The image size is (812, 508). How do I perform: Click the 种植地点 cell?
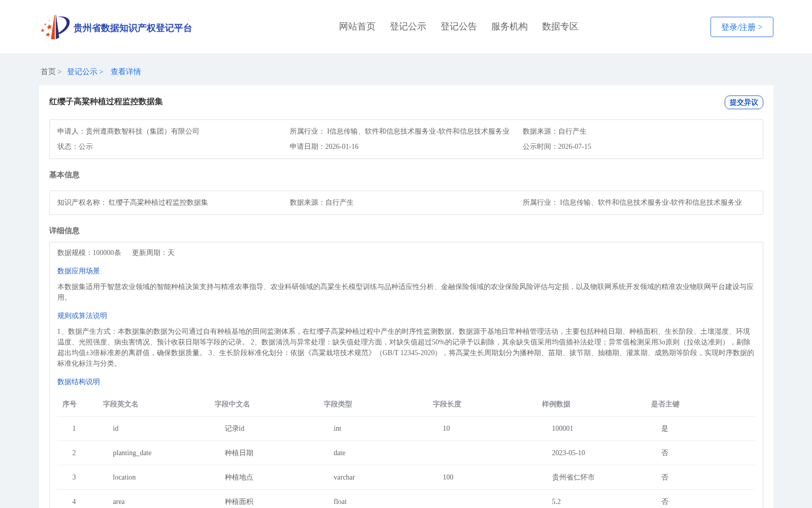click(239, 477)
